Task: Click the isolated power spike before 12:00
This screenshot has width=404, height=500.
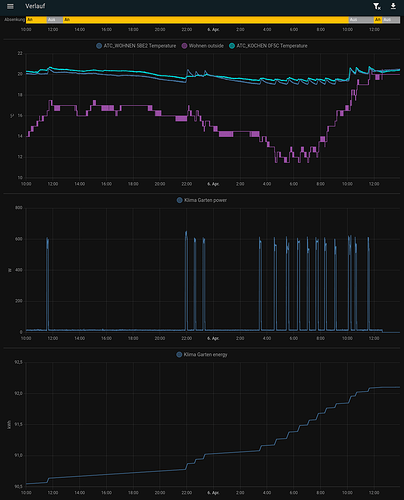Action: click(x=48, y=283)
